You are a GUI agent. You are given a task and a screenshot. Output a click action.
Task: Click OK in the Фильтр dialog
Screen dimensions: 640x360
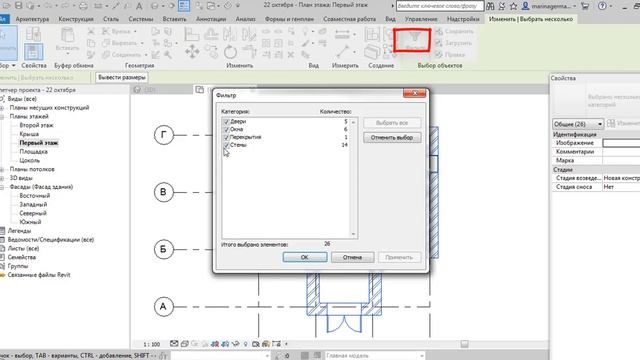305,257
